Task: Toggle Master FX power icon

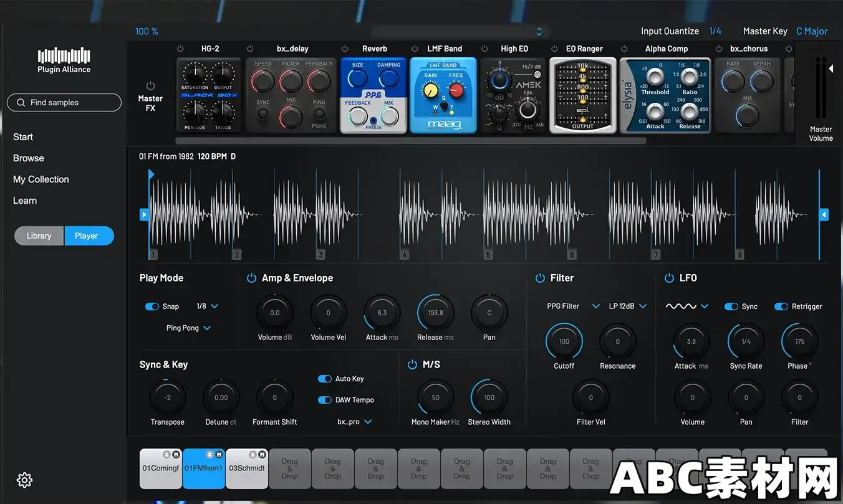Action: pos(150,85)
